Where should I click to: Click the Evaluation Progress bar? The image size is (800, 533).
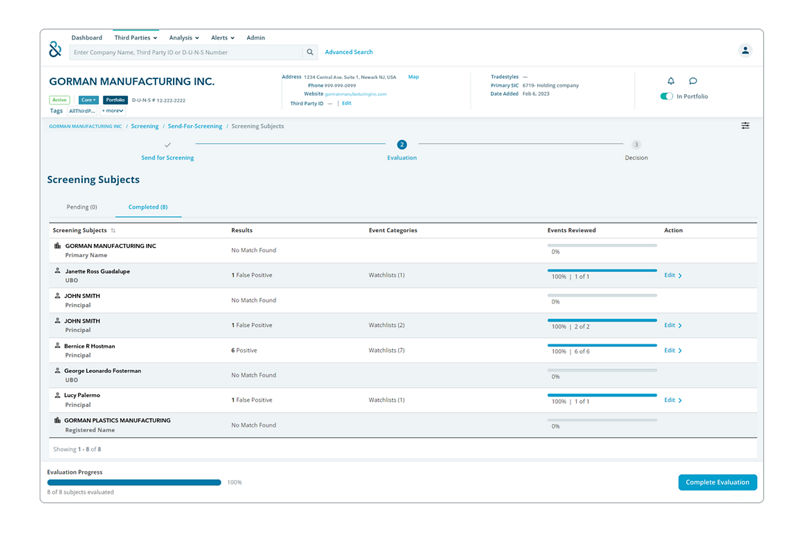134,482
